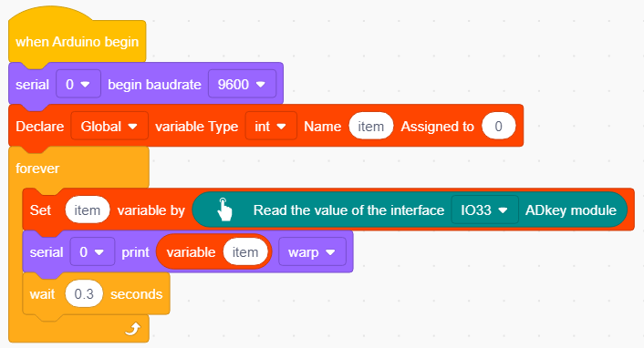Click the item field in variable reporter

(245, 251)
